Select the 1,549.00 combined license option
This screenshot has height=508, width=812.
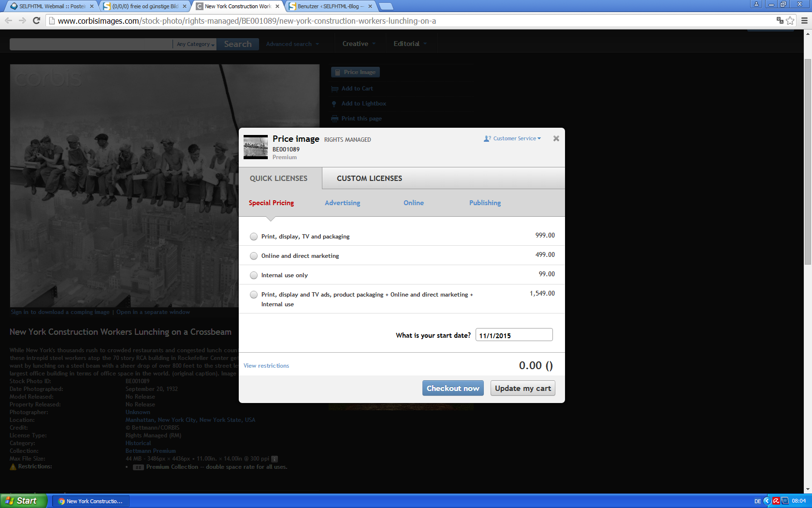254,295
